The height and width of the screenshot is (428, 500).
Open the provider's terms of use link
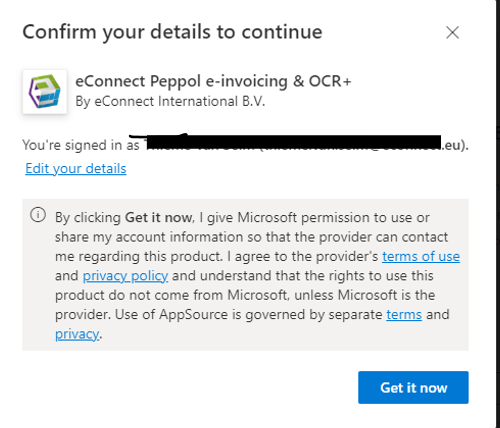coord(421,256)
